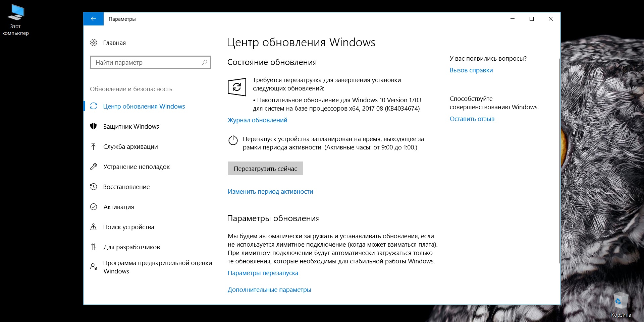
Task: Open the Журнал обновлений link
Action: pyautogui.click(x=258, y=120)
